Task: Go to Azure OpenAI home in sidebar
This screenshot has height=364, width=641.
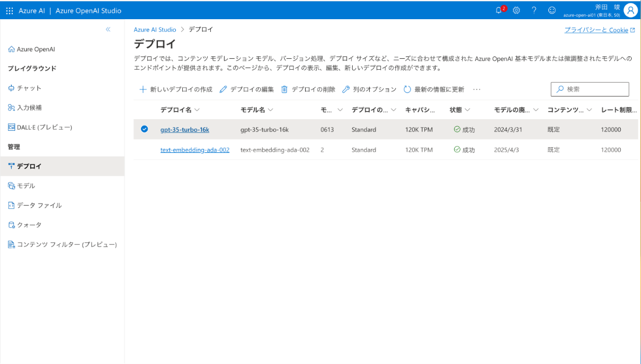Action: pos(31,49)
